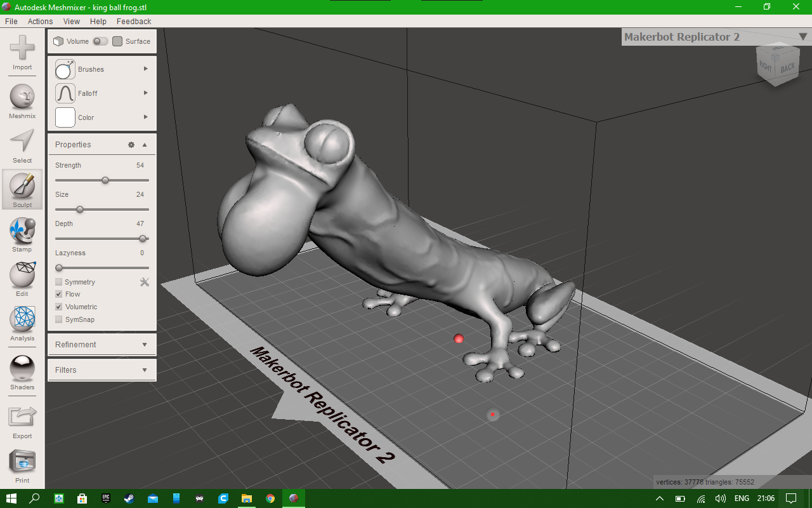Open File Explorer from taskbar
This screenshot has height=508, width=812.
click(246, 498)
